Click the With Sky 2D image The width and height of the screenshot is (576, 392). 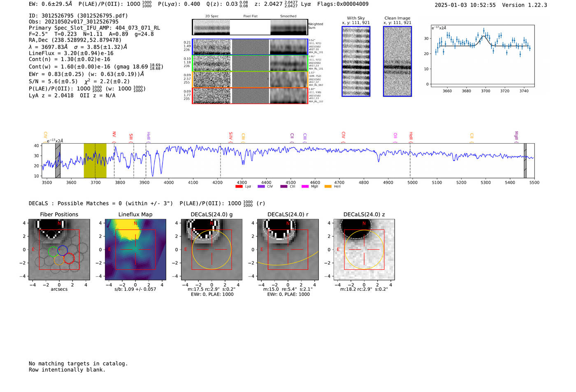coord(356,61)
